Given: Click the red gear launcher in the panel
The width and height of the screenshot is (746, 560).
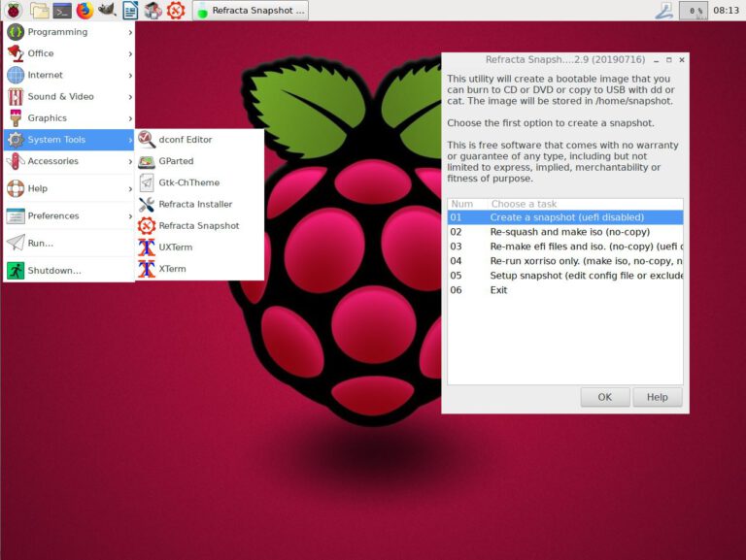Looking at the screenshot, I should 176,10.
